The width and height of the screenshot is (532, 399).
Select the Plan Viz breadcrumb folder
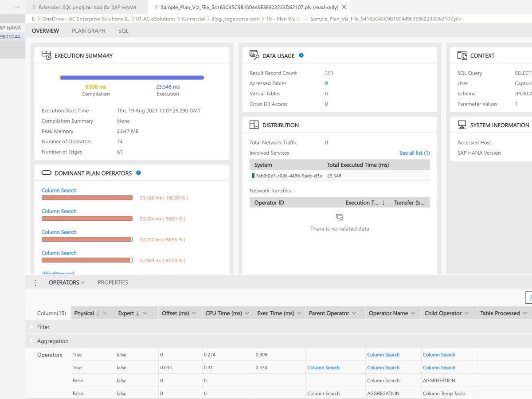(281, 19)
